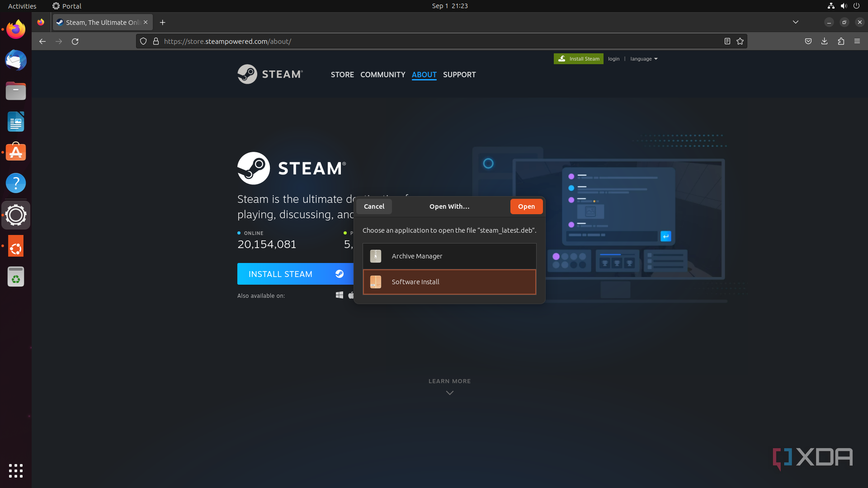This screenshot has height=488, width=868.
Task: Cancel the Open With dialog
Action: point(374,206)
